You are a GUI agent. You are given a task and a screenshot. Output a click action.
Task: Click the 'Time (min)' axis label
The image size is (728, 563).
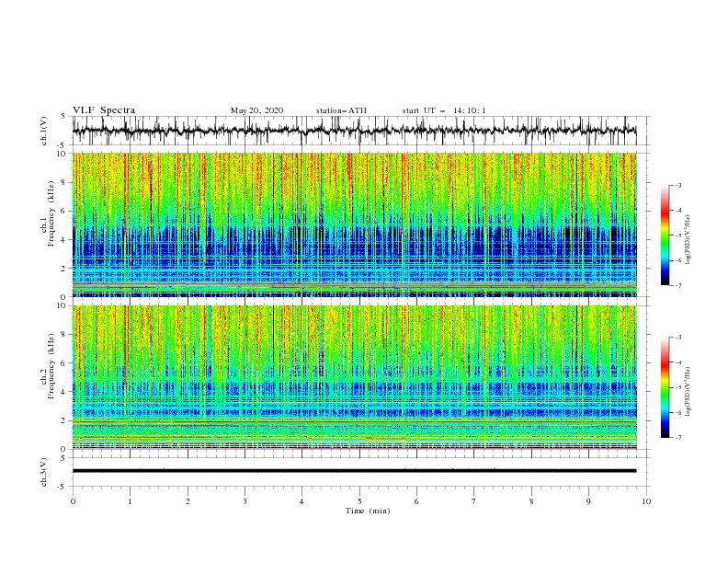pos(368,511)
